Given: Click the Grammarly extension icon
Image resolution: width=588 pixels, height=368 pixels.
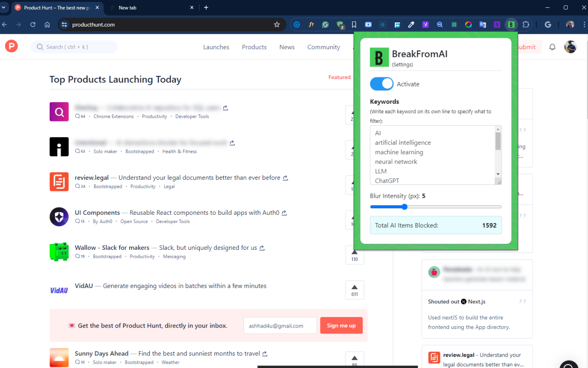Looking at the screenshot, I should point(325,25).
